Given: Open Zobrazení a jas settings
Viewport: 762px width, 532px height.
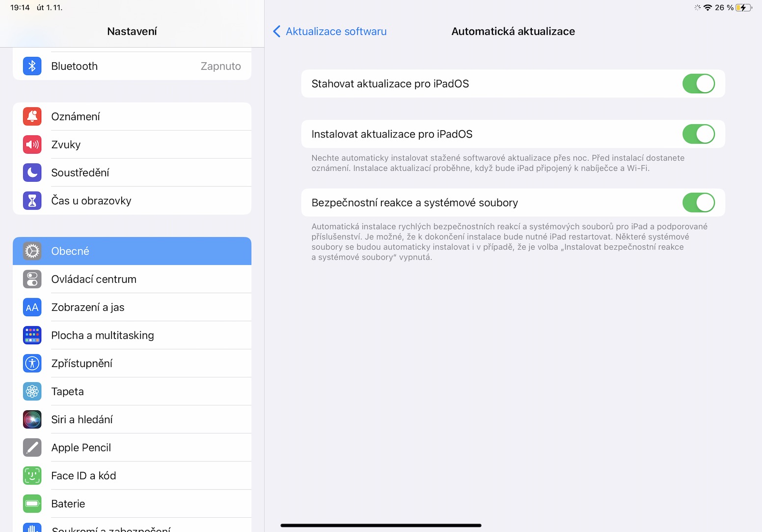Looking at the screenshot, I should pos(132,307).
